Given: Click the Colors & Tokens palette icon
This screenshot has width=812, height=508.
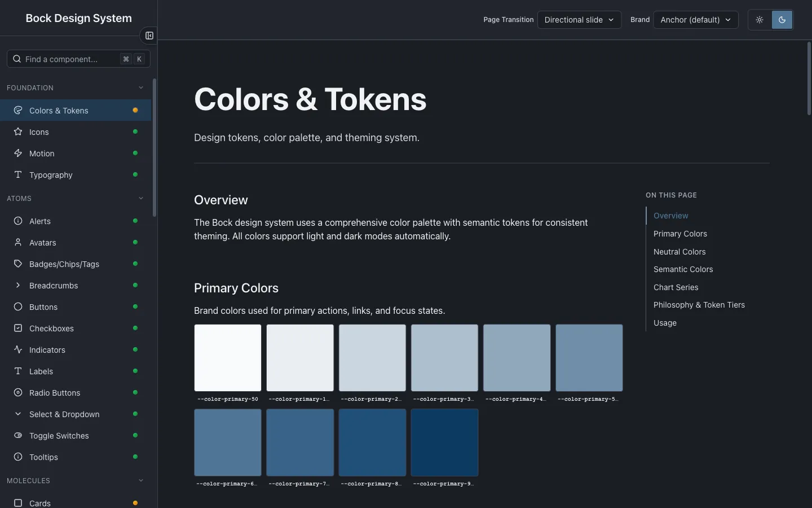Looking at the screenshot, I should (18, 110).
